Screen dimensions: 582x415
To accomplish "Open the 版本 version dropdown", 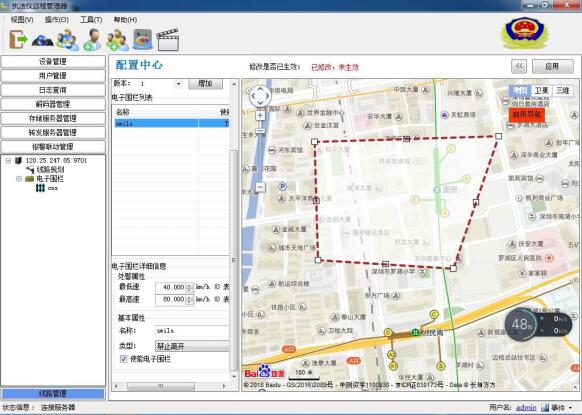I will [179, 84].
